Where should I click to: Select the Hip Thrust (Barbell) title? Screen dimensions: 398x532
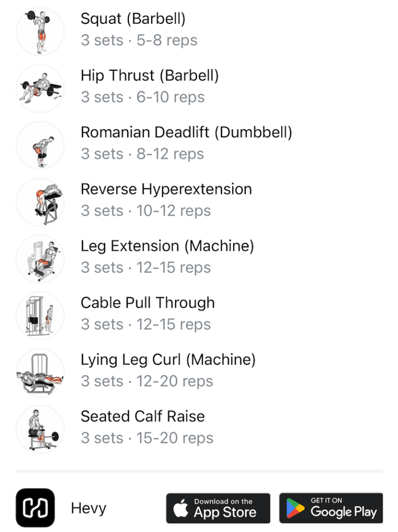tap(150, 76)
